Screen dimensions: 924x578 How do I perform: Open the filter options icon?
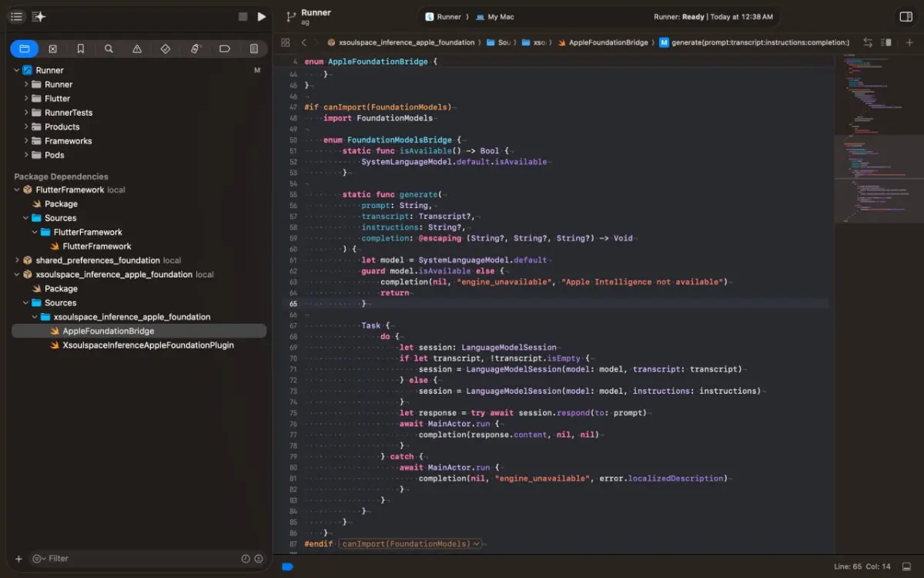click(38, 559)
